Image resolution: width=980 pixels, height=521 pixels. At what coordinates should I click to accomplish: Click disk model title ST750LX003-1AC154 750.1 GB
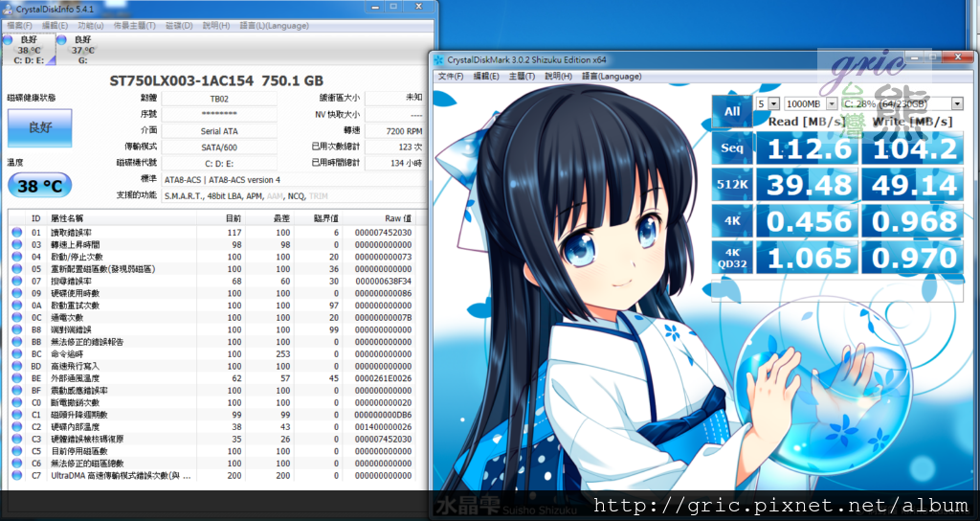(x=216, y=80)
